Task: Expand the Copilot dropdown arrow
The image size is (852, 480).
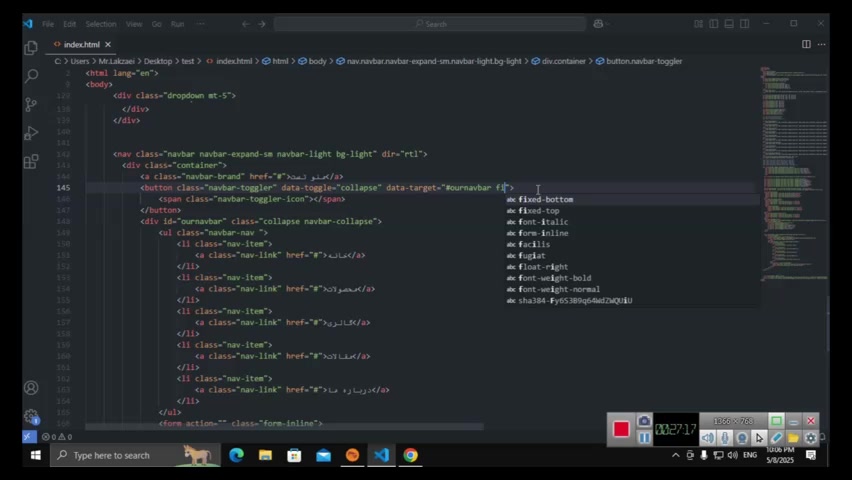Action: click(x=607, y=24)
